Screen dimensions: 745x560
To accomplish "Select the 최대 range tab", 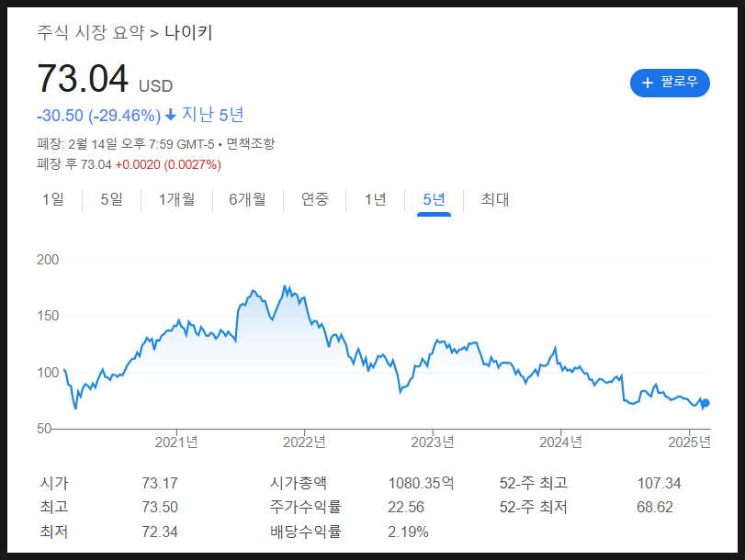I will pos(495,199).
